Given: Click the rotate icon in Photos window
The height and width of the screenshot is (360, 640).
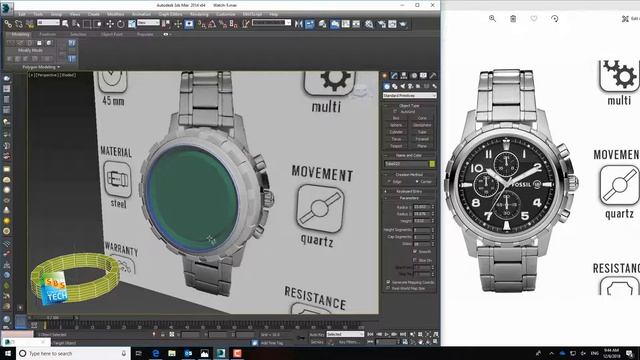Looking at the screenshot, I should 554,18.
